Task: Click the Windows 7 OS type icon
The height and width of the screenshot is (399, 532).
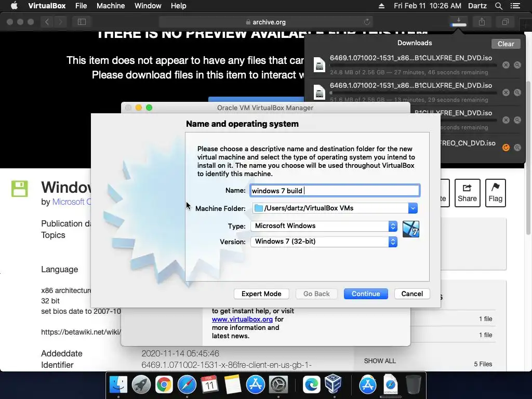Action: click(x=411, y=229)
